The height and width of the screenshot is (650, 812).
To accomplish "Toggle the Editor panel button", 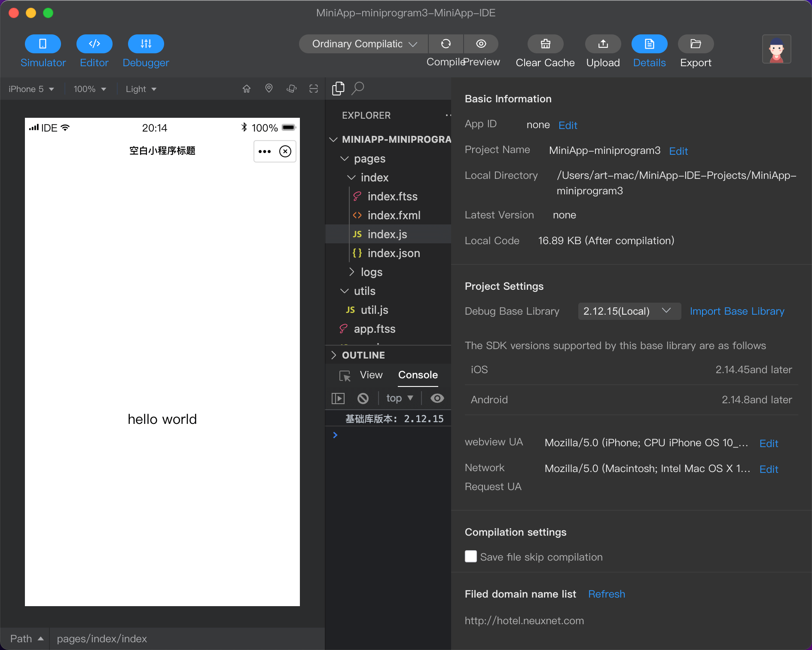I will 95,44.
